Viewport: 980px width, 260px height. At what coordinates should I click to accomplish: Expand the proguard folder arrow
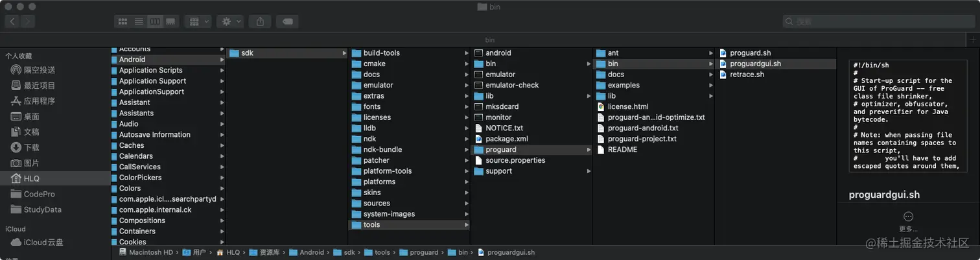(589, 149)
